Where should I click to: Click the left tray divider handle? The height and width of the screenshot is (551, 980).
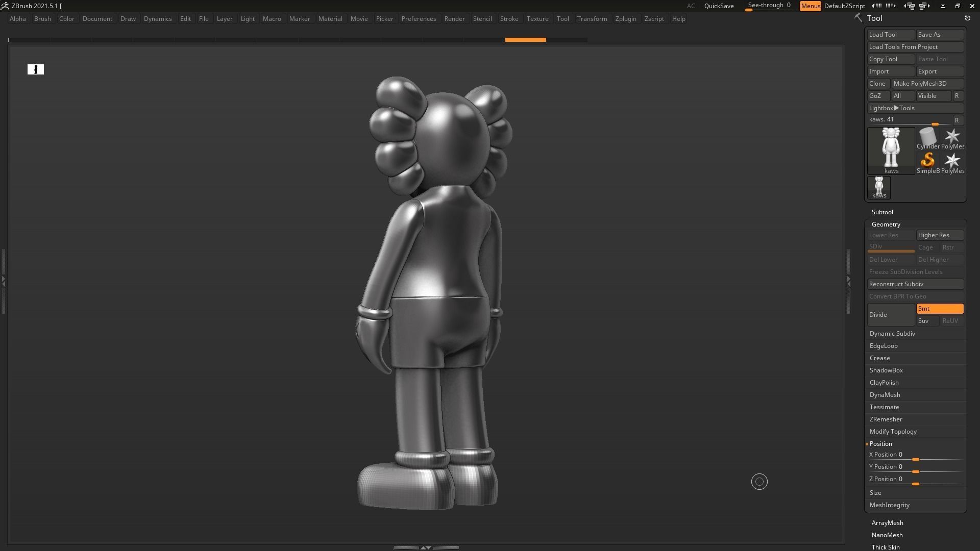(x=3, y=281)
